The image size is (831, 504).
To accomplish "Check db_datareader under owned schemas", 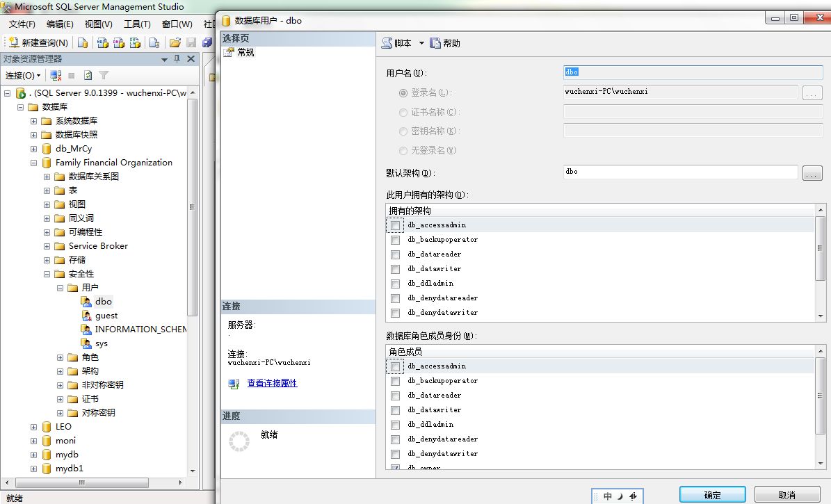I will 396,254.
